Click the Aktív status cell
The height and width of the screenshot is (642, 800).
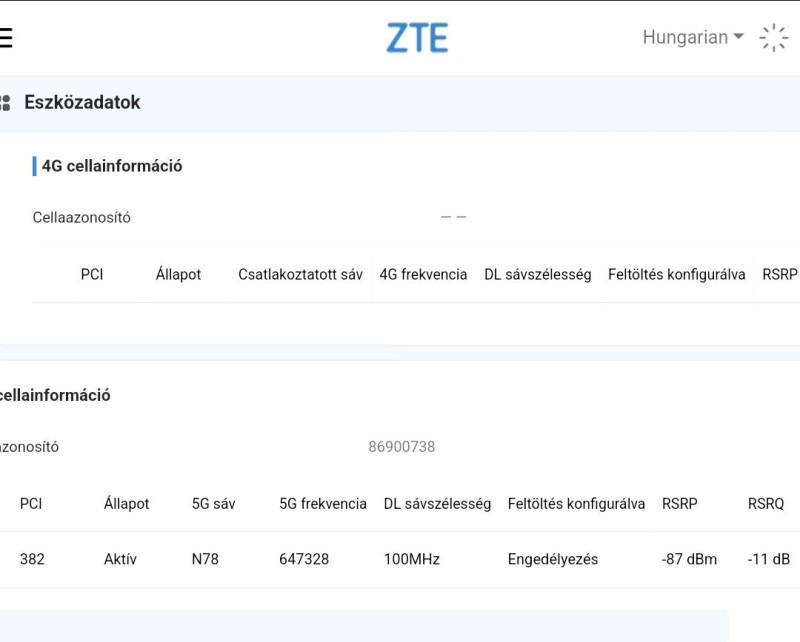pyautogui.click(x=120, y=559)
